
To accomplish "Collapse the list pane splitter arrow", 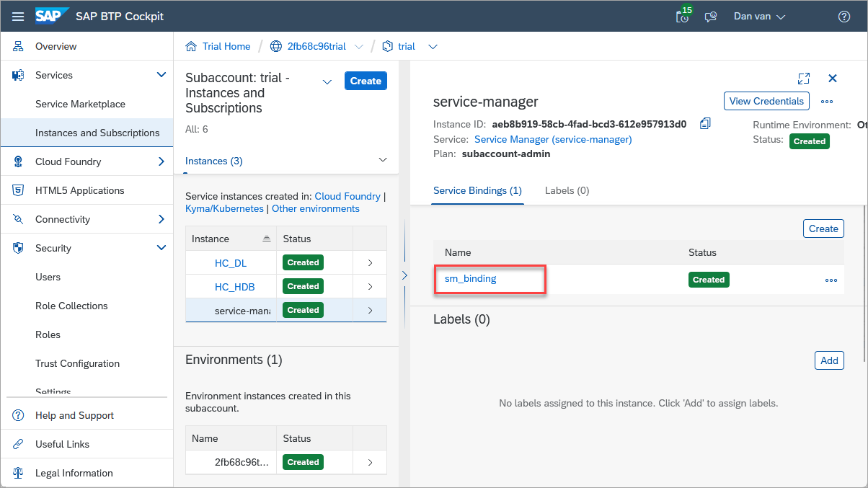I will (x=404, y=275).
